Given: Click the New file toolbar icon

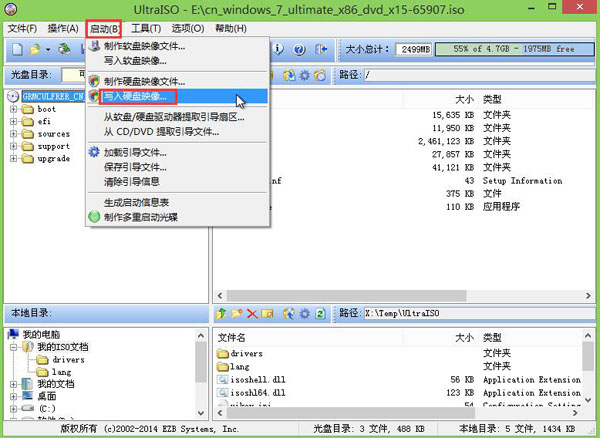Looking at the screenshot, I should point(17,49).
